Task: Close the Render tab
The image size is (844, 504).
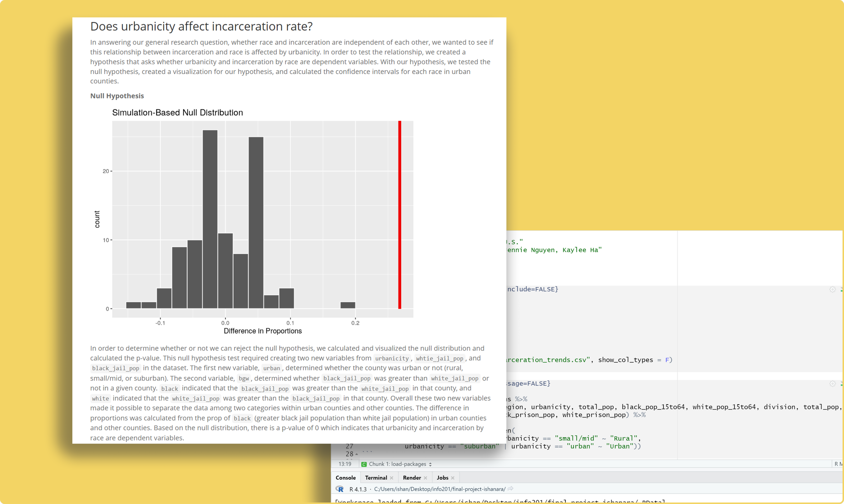Action: [425, 478]
